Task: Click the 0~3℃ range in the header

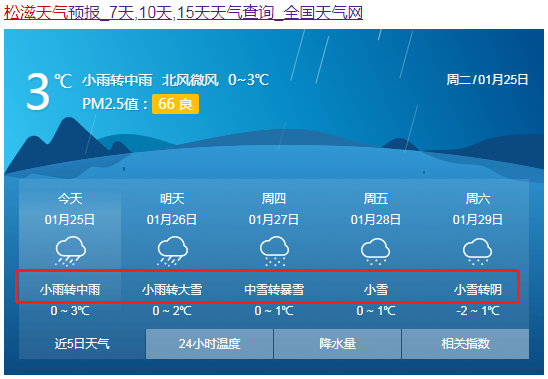Action: [x=248, y=80]
